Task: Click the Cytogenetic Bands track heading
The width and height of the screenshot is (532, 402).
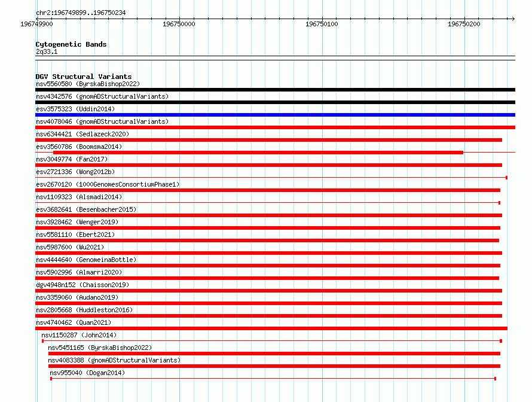Action: coord(71,44)
